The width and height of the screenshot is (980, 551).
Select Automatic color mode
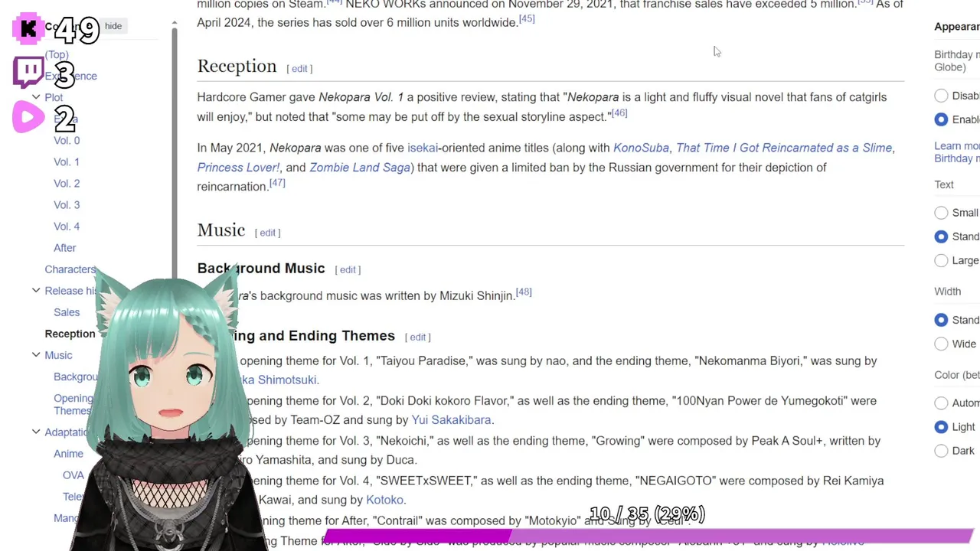point(942,403)
